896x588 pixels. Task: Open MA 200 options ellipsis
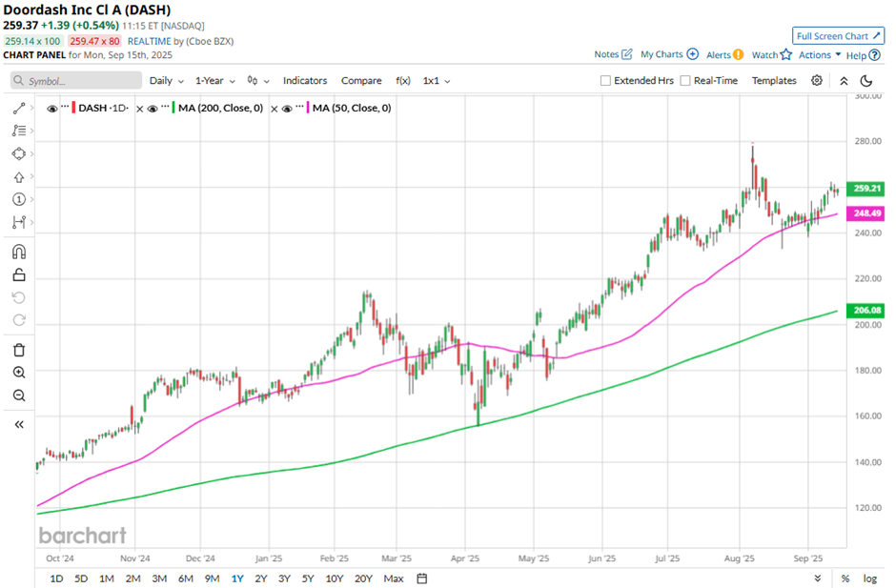tap(165, 107)
